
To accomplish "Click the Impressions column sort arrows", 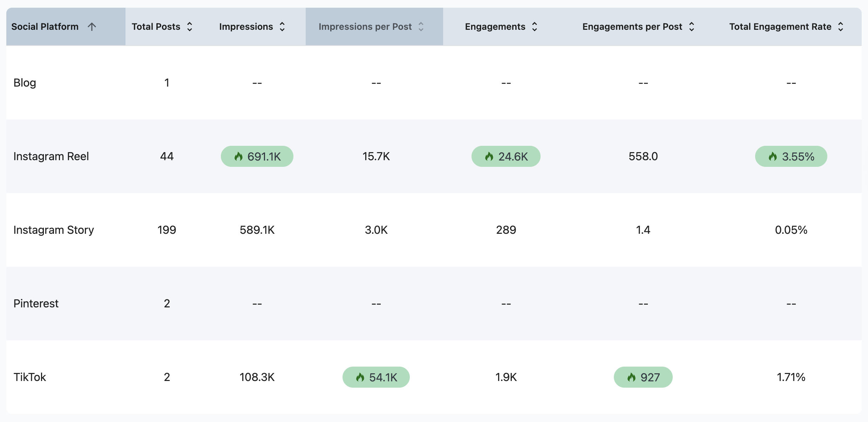I will point(282,27).
